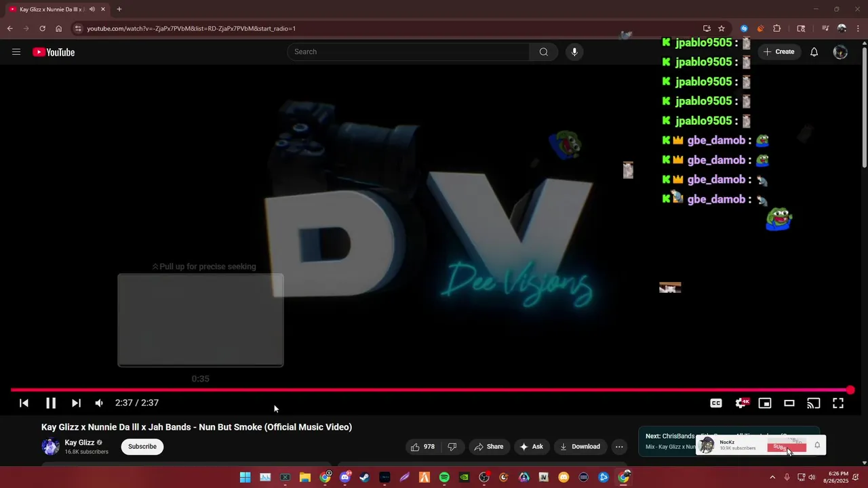Screen dimensions: 868x488
Task: Click the Create button
Action: click(x=778, y=52)
